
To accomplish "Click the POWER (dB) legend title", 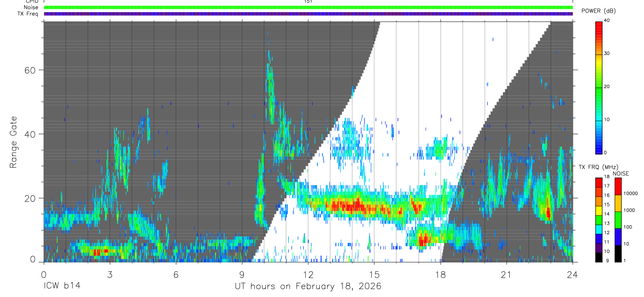I will coord(598,11).
